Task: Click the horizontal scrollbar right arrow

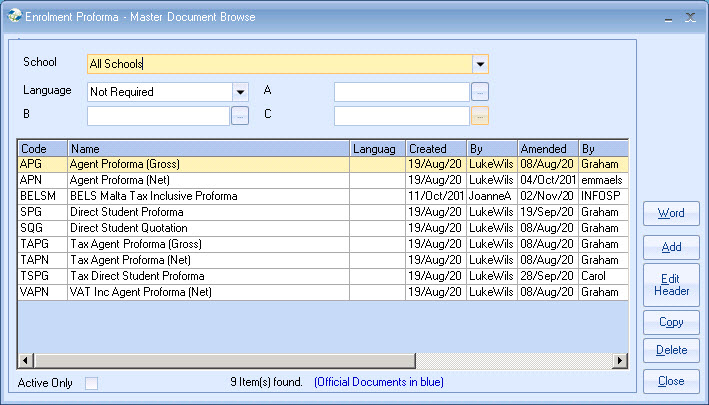Action: (x=620, y=360)
